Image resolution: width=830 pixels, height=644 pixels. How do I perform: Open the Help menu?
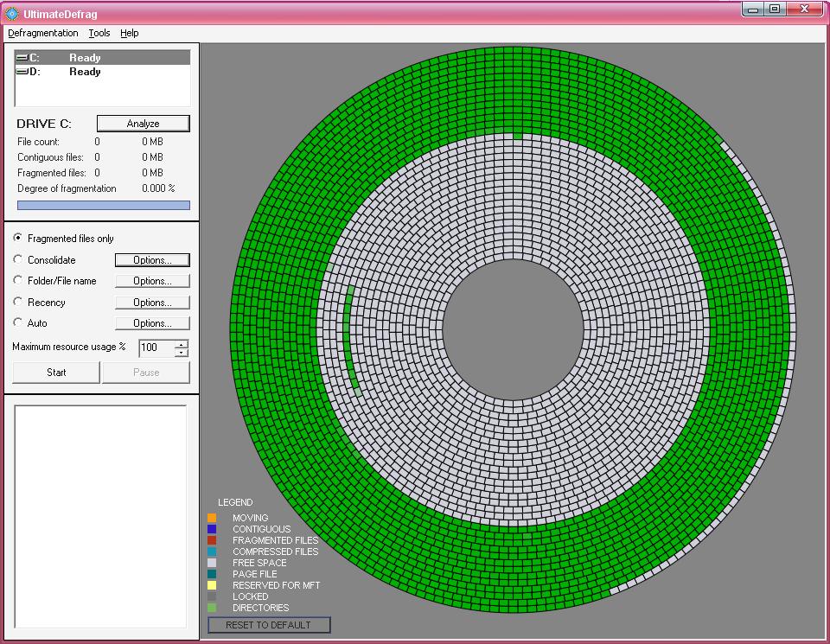(x=129, y=33)
